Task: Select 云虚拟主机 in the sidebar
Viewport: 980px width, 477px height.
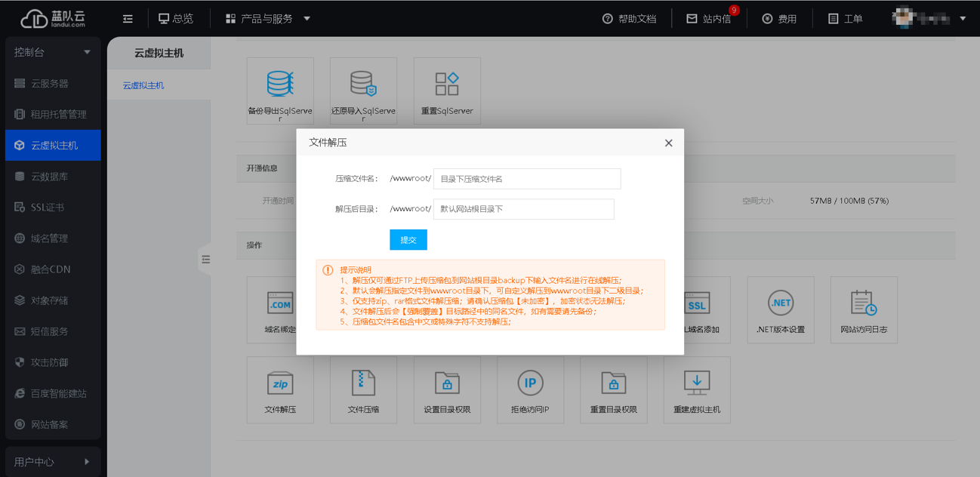Action: [x=52, y=145]
